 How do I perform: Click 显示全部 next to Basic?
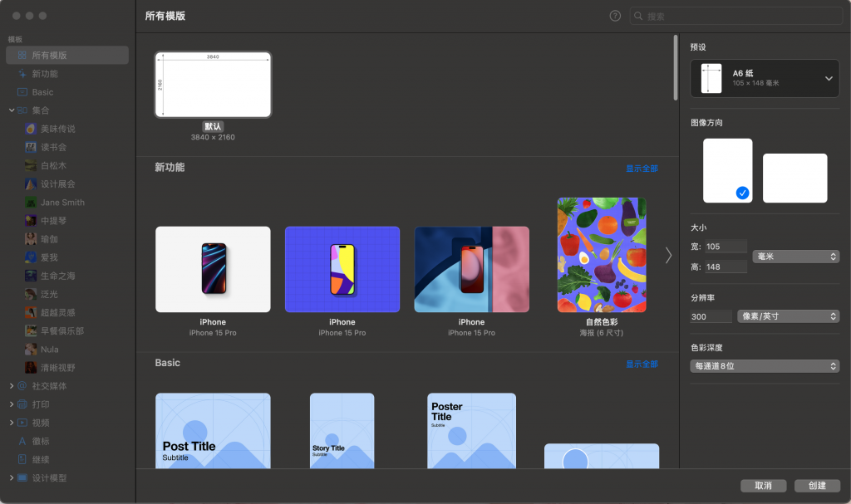[x=642, y=363]
